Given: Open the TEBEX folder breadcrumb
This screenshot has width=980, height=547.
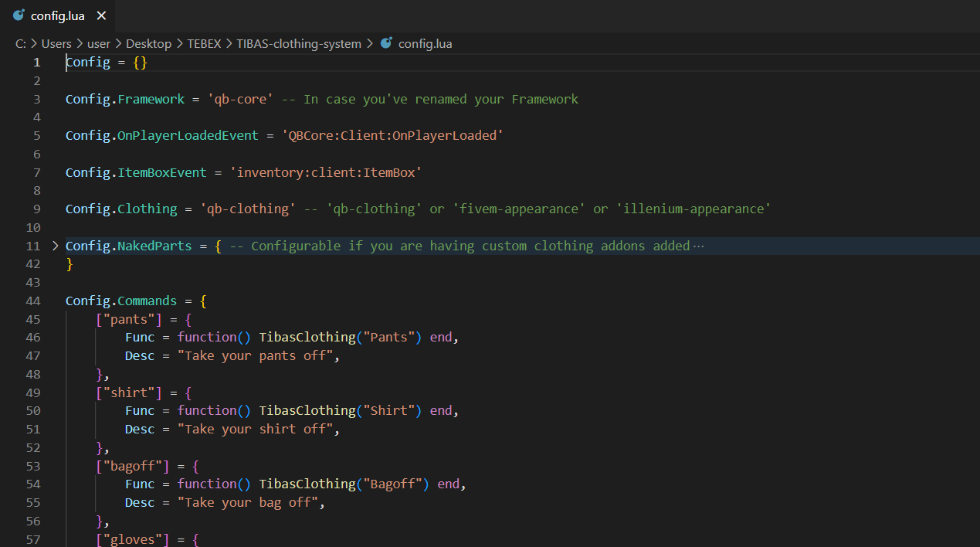Looking at the screenshot, I should [204, 43].
